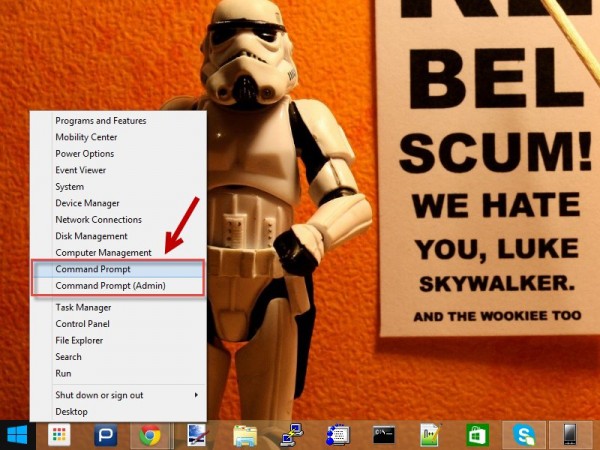Select System menu entry
This screenshot has height=450, width=600.
69,186
